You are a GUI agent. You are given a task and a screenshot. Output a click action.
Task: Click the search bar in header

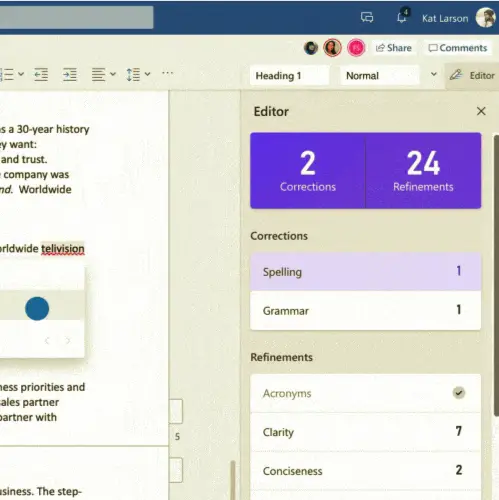(77, 17)
